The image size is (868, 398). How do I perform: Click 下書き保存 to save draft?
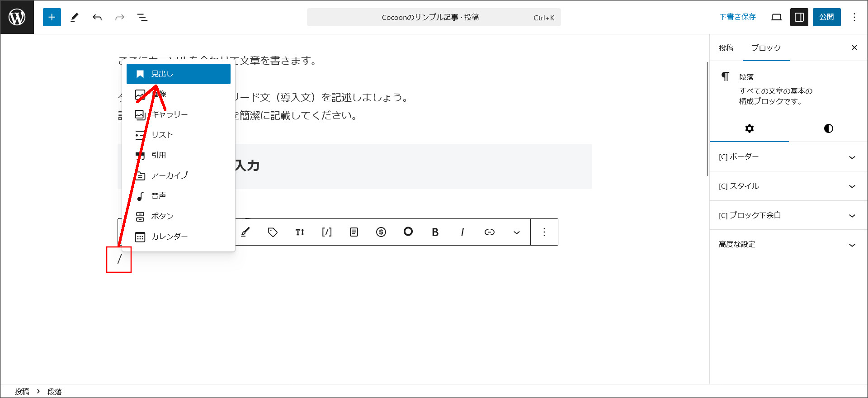pos(738,17)
